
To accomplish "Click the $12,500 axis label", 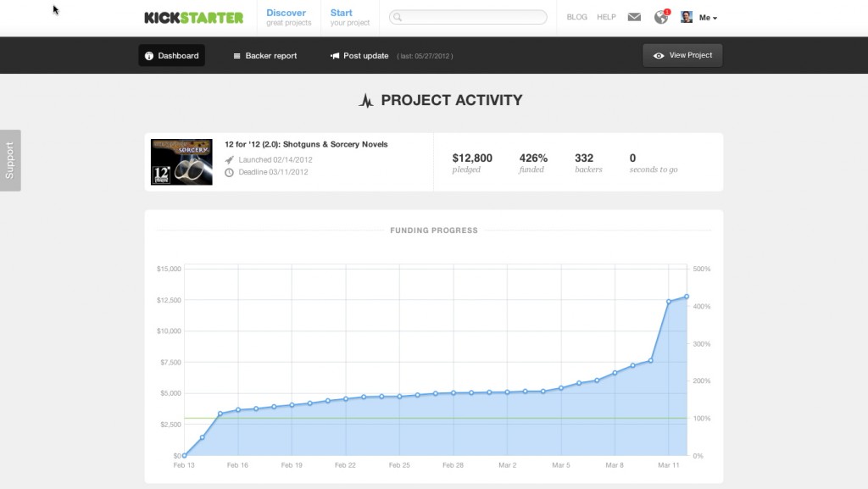I will 169,300.
